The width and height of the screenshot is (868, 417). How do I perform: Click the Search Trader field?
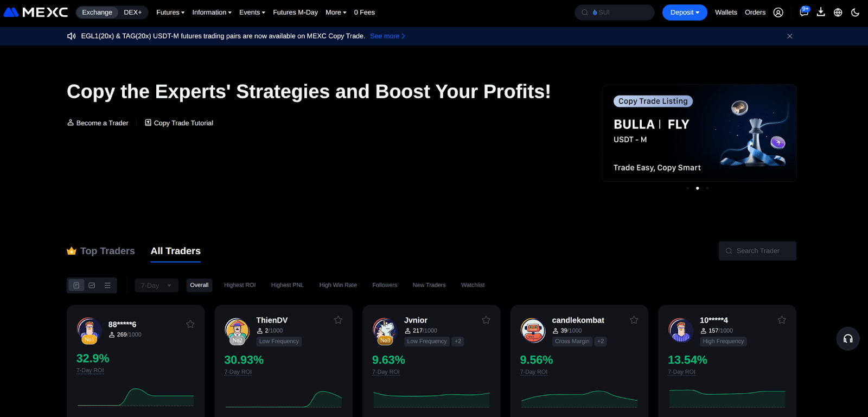(757, 251)
